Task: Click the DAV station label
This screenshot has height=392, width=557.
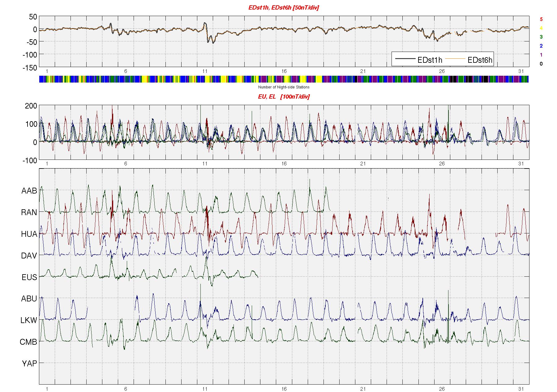Action: pyautogui.click(x=29, y=256)
